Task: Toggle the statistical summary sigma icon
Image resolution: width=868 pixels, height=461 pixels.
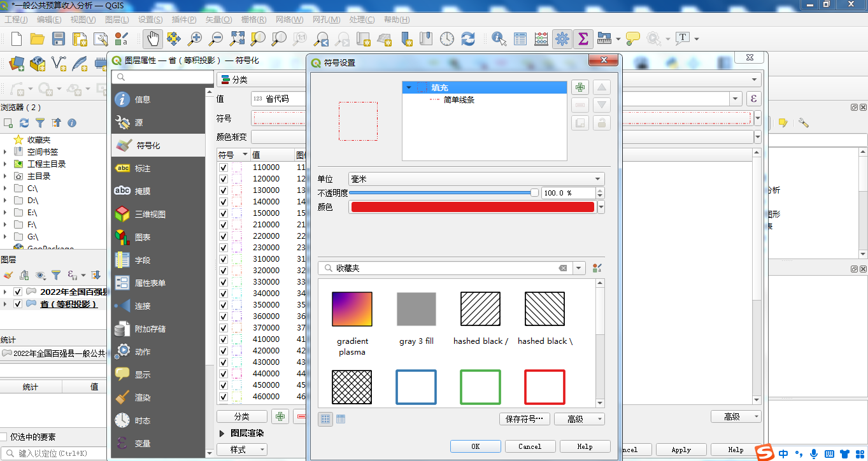Action: (x=583, y=39)
